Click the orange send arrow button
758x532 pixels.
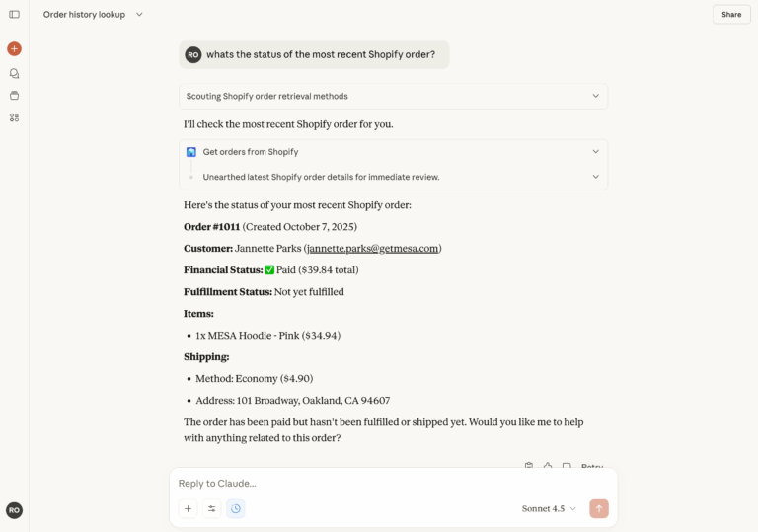[x=598, y=508]
